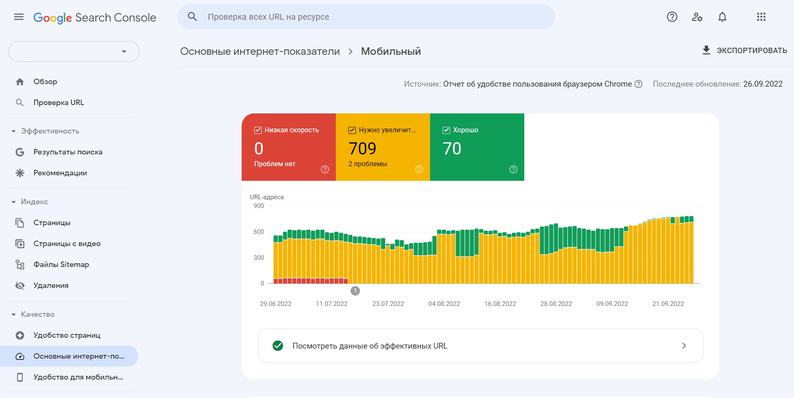Open Результаты поиска in sidebar
794x398 pixels.
click(69, 152)
